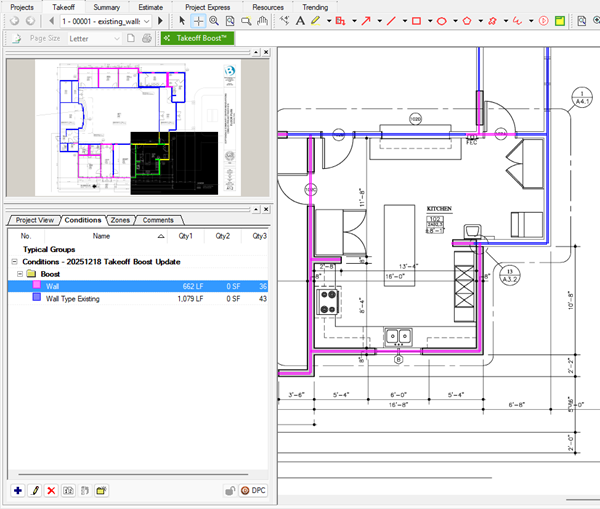Toggle the crosshair cursor tool
Viewport: 600px width, 509px height.
198,20
